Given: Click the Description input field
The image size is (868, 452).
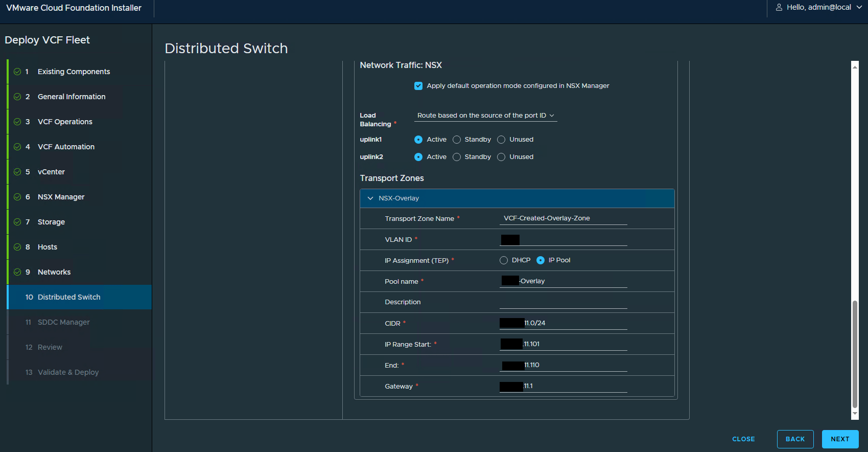Looking at the screenshot, I should pos(563,302).
